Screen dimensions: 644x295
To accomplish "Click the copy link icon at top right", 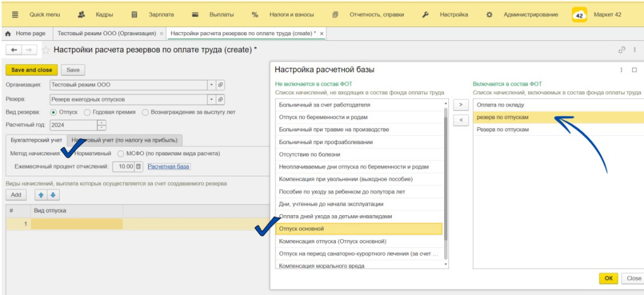I will point(623,50).
